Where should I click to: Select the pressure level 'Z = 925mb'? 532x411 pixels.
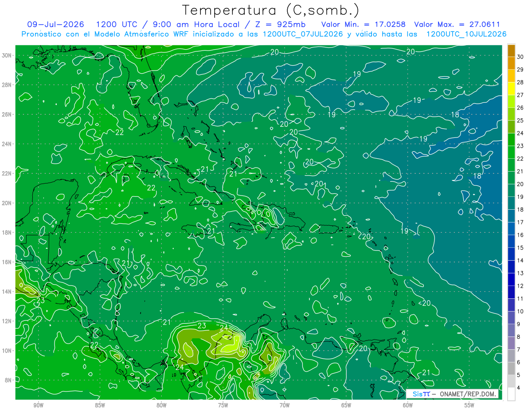click(x=278, y=24)
